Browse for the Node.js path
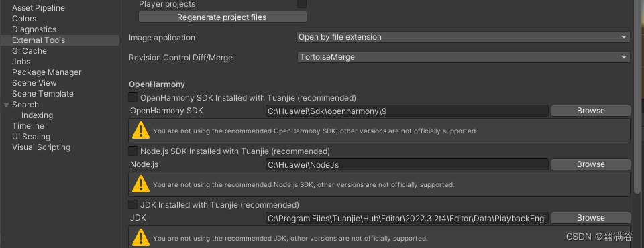Image resolution: width=644 pixels, height=248 pixels. click(x=590, y=164)
